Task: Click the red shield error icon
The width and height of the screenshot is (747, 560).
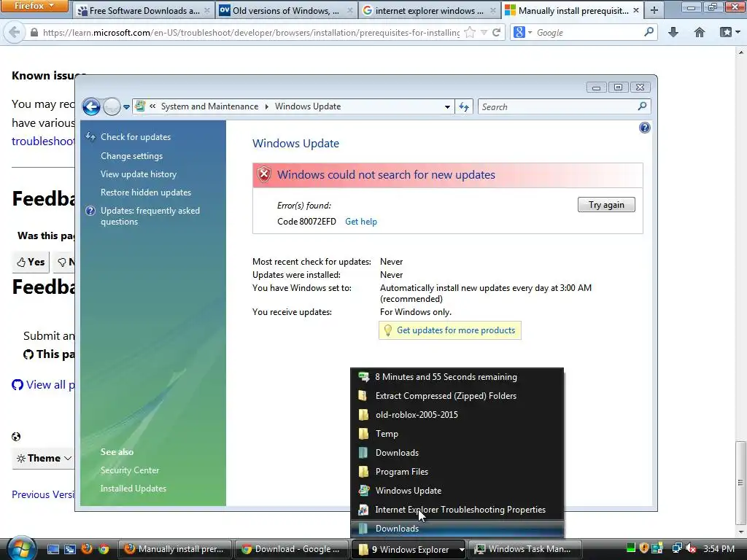Action: click(x=264, y=175)
